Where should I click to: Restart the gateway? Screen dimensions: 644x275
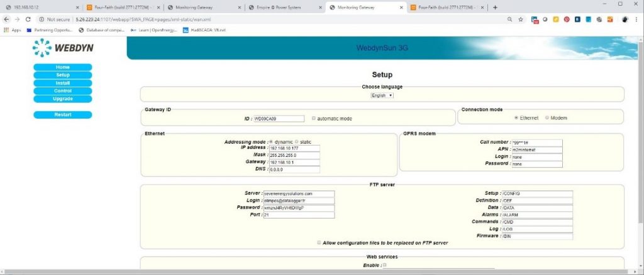point(63,115)
